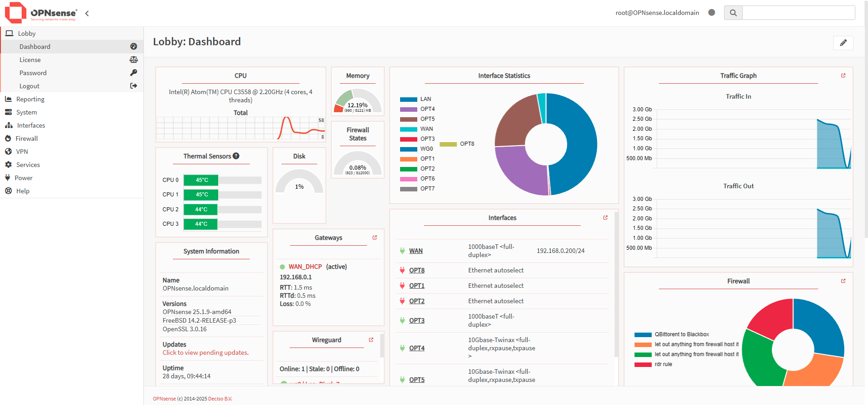Click the VPN globe icon

[8, 152]
